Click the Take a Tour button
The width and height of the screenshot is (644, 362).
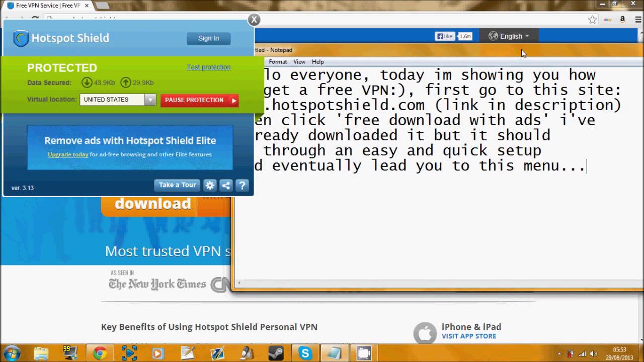coord(177,185)
